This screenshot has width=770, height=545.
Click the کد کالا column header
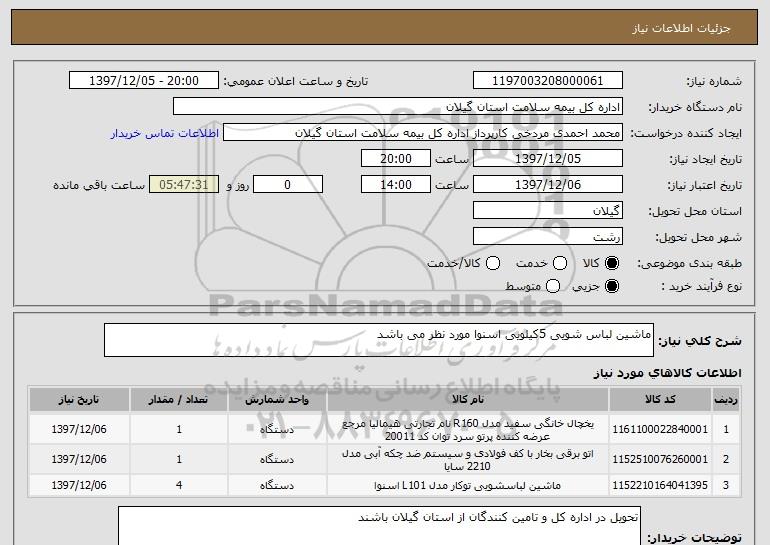point(660,400)
